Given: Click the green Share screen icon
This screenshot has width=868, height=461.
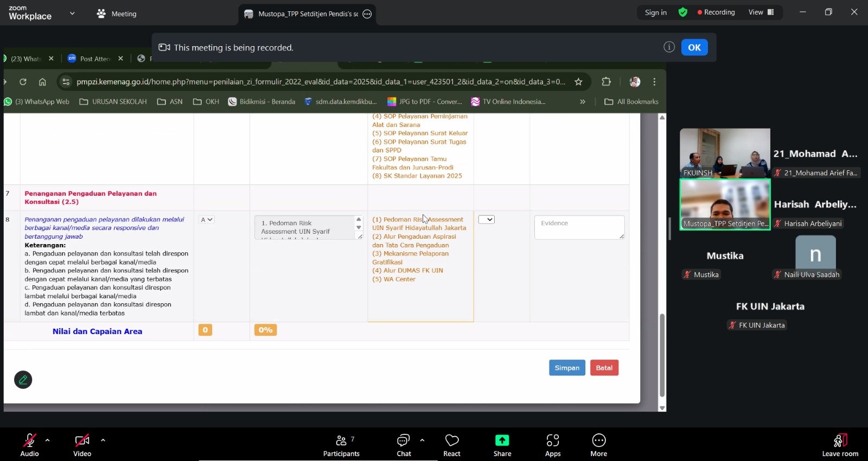Looking at the screenshot, I should pos(502,440).
